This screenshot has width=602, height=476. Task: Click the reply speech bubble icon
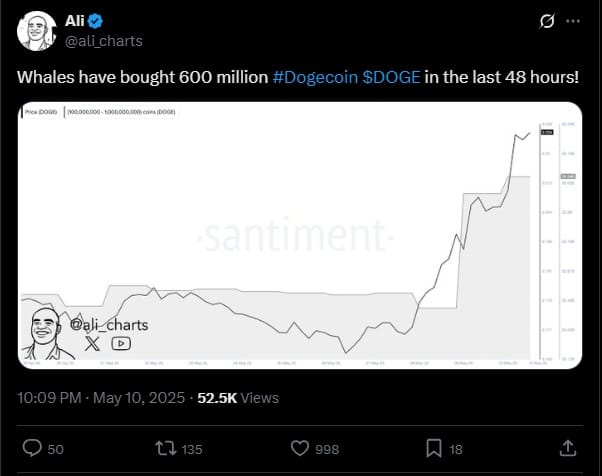(x=32, y=448)
